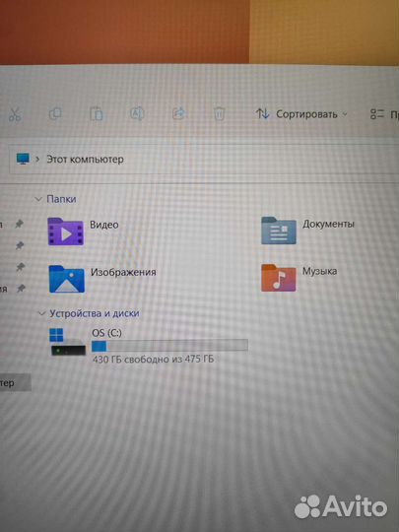Select the Изображения folder label
The image size is (399, 532).
click(x=123, y=272)
